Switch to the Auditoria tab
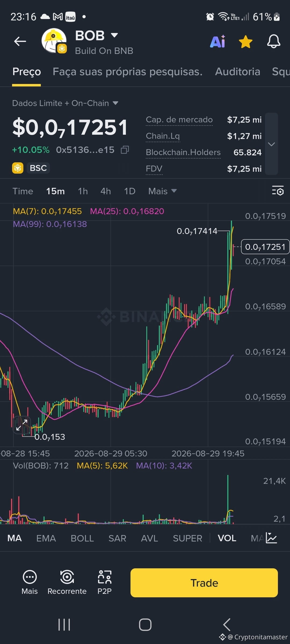The width and height of the screenshot is (290, 644). 238,72
